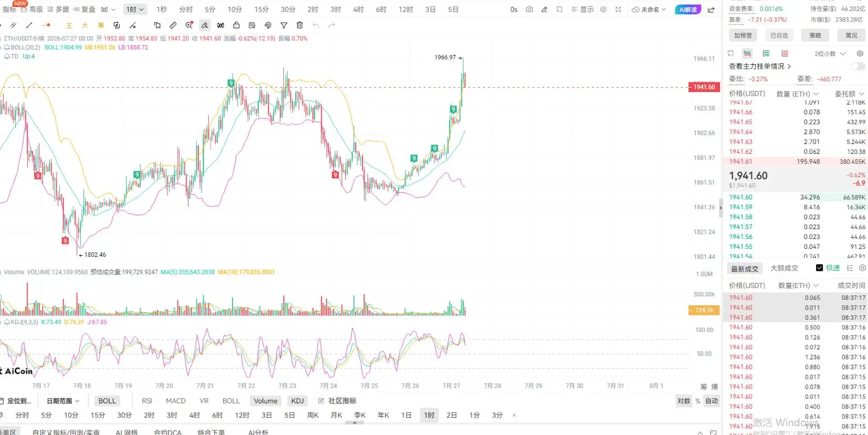Image resolution: width=868 pixels, height=435 pixels.
Task: Select the 15分 timeframe in the top bar
Action: (x=261, y=9)
